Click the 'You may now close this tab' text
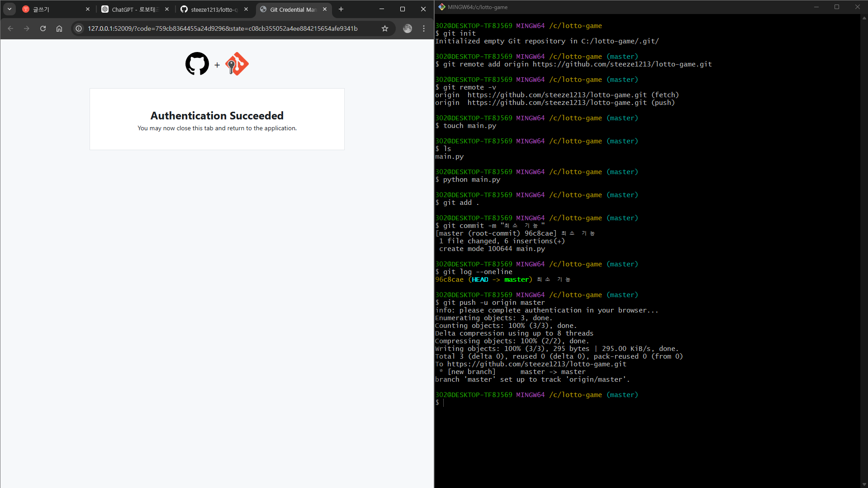The width and height of the screenshot is (868, 488). tap(217, 128)
